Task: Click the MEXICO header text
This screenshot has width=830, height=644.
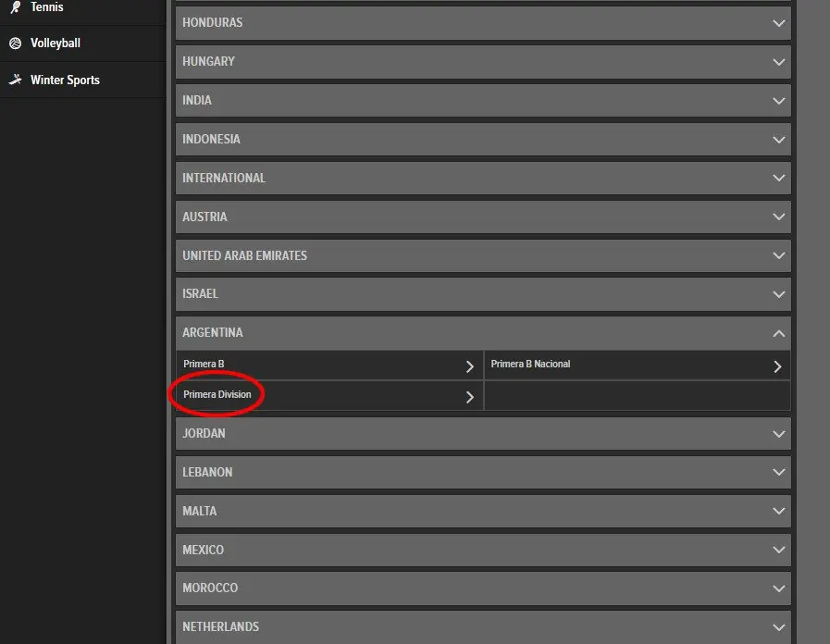Action: click(x=204, y=550)
